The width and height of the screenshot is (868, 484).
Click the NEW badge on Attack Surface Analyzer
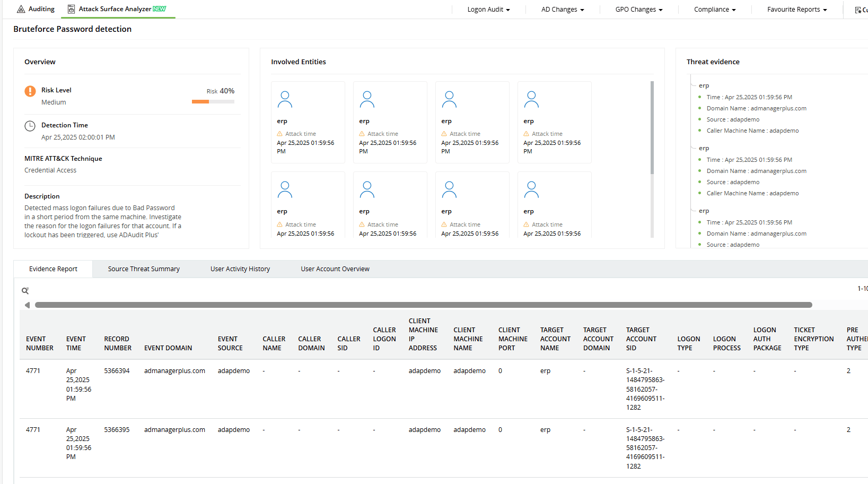[x=159, y=8]
